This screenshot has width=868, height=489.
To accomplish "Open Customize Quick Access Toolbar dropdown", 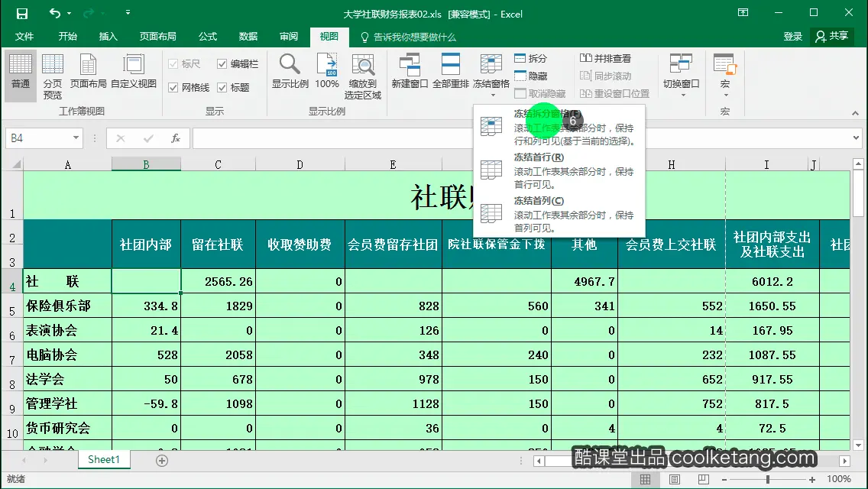I will tap(128, 13).
